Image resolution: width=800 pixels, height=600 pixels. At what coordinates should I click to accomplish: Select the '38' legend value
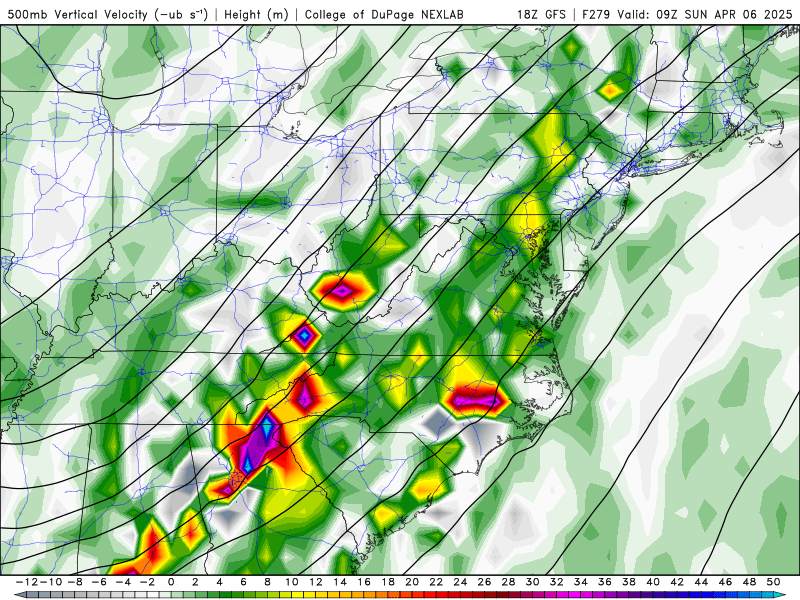click(629, 582)
